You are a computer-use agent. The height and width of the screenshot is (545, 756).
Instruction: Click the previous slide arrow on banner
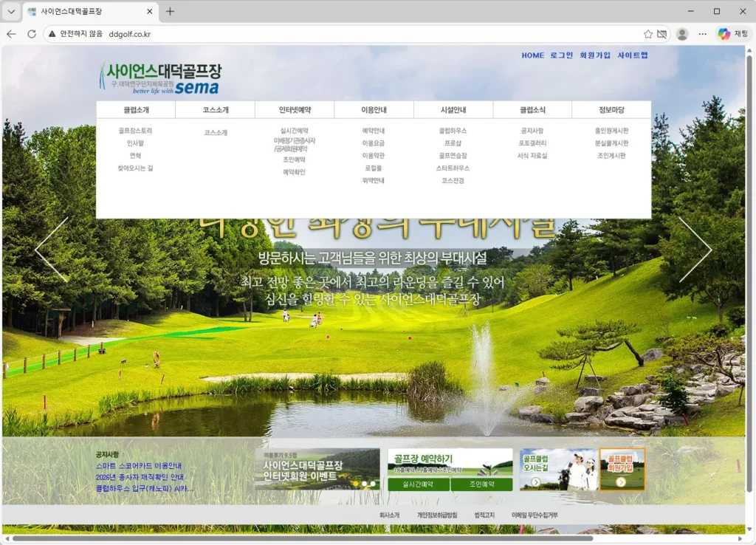coord(52,250)
